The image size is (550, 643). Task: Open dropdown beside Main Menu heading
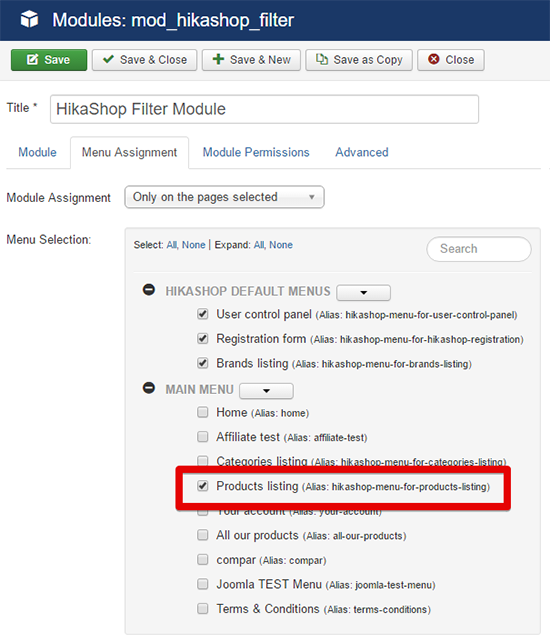click(266, 391)
